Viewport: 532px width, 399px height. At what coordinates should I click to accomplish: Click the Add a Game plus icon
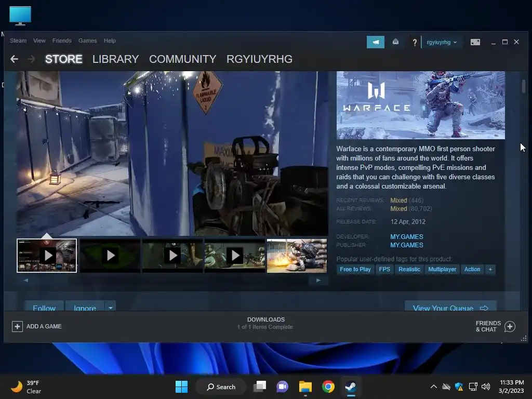click(17, 326)
